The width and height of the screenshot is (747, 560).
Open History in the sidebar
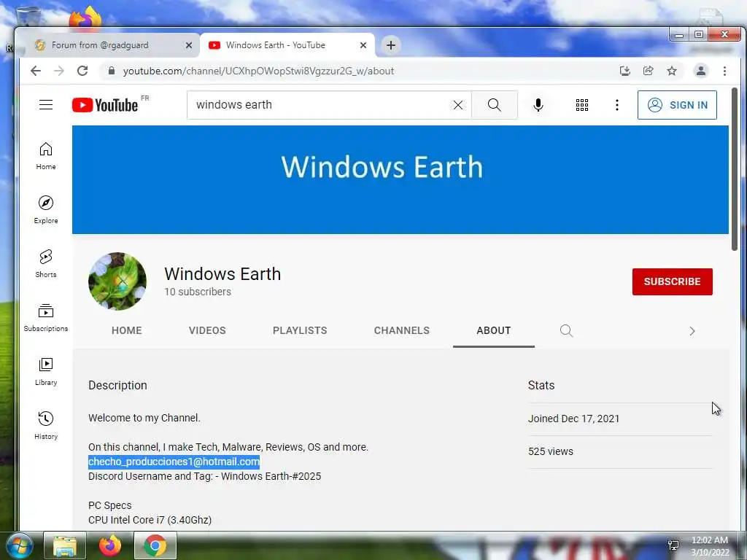click(46, 425)
